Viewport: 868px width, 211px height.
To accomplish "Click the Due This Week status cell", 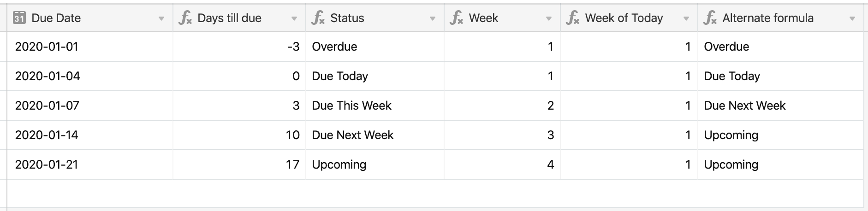I will (x=375, y=105).
